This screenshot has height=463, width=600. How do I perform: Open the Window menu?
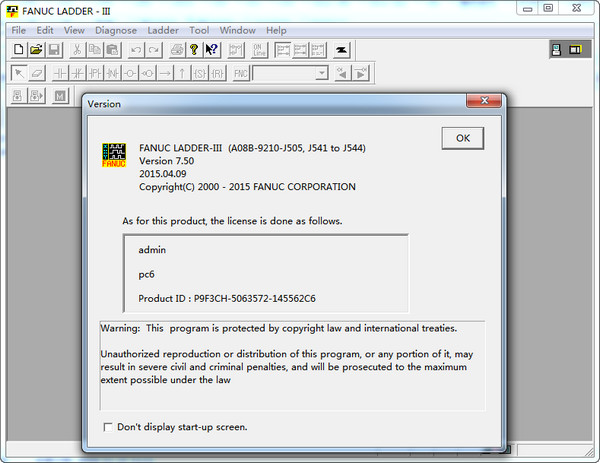(x=237, y=30)
